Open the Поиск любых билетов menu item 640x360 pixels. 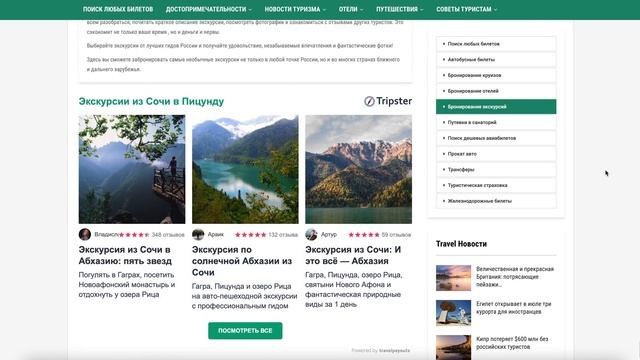[x=118, y=9]
